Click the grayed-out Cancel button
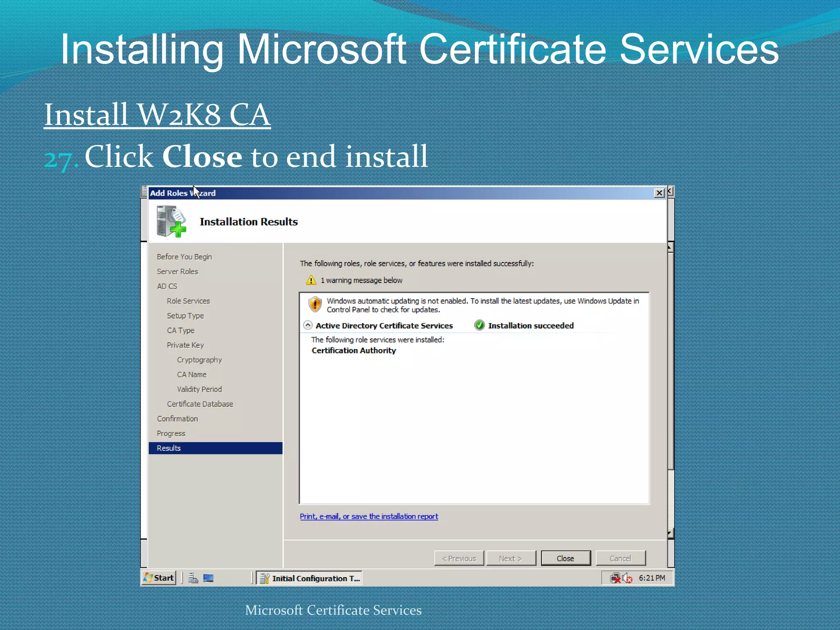Screen dimensions: 840x630 (x=621, y=558)
